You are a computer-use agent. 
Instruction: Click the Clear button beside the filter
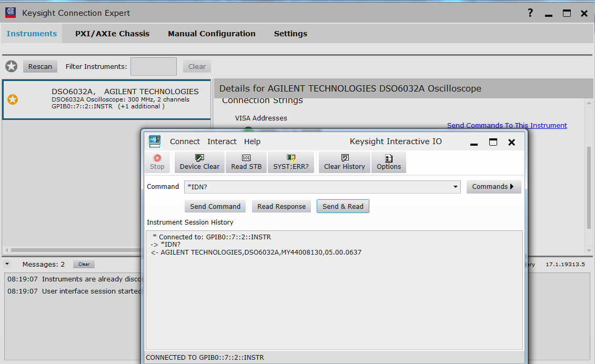tap(197, 66)
